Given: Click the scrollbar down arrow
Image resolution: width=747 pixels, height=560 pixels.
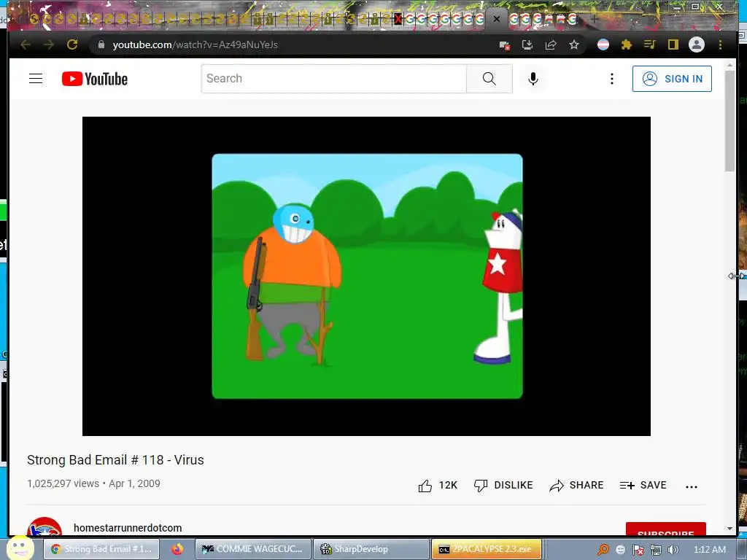Looking at the screenshot, I should tap(729, 529).
